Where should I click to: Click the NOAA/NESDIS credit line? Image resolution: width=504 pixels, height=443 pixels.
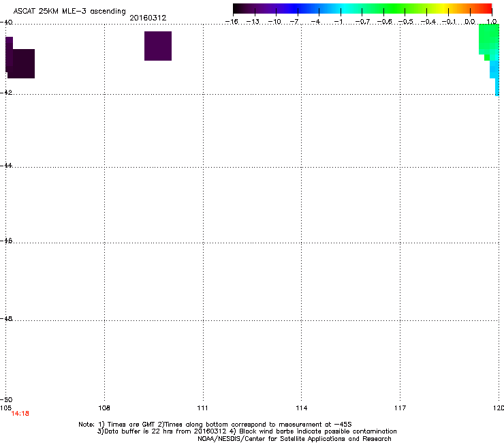[294, 439]
